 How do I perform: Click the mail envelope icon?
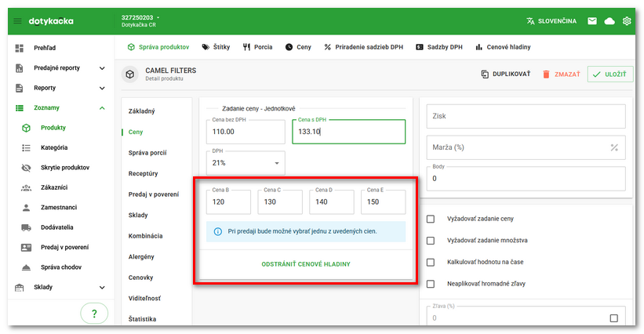(592, 21)
